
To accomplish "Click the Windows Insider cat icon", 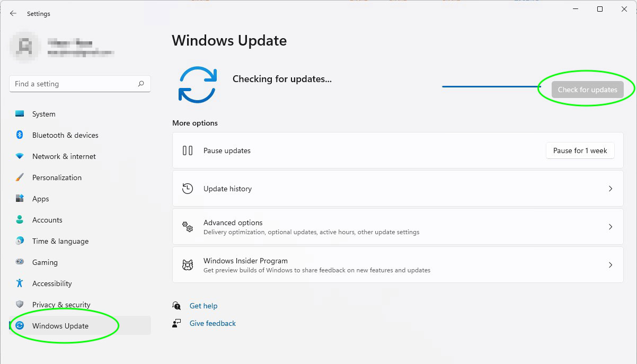I will point(188,265).
